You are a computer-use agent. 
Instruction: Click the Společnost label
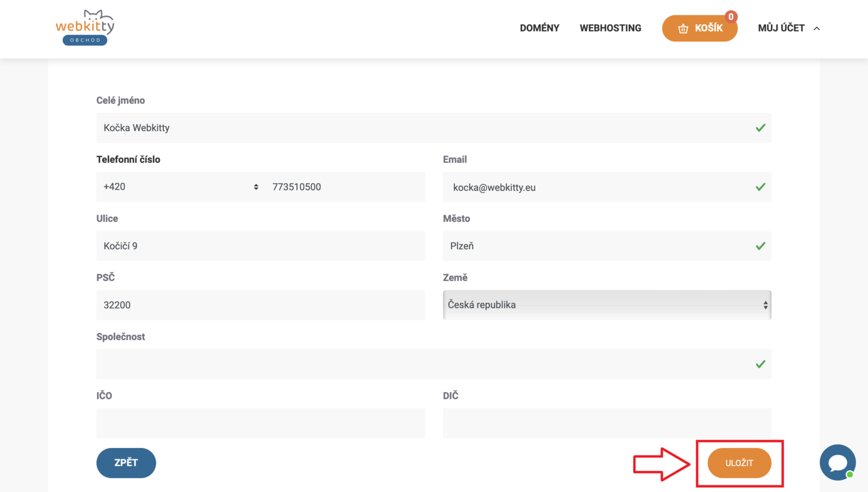(x=121, y=337)
